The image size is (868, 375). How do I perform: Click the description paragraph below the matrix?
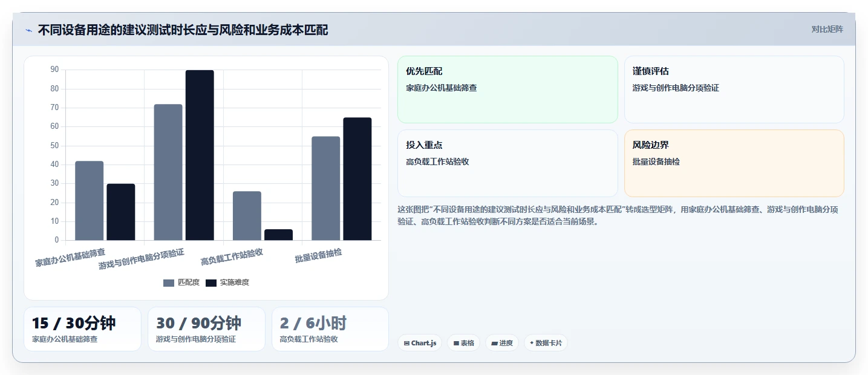(618, 215)
